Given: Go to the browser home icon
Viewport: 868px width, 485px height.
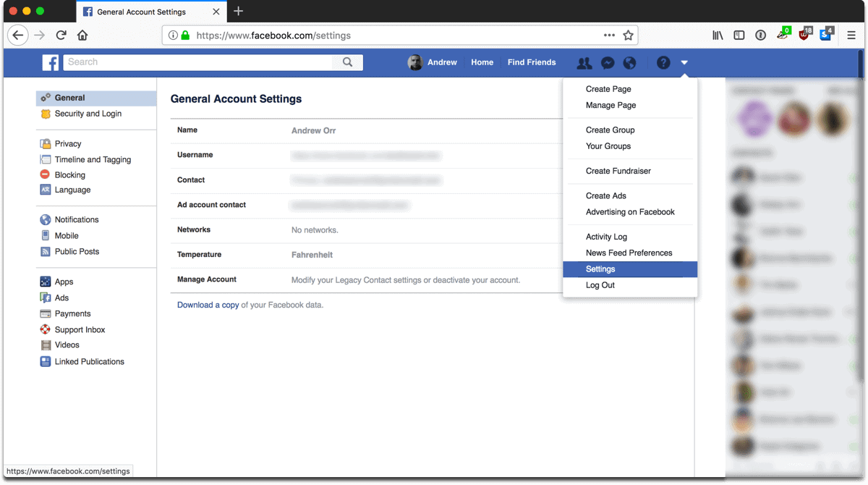Looking at the screenshot, I should click(82, 35).
